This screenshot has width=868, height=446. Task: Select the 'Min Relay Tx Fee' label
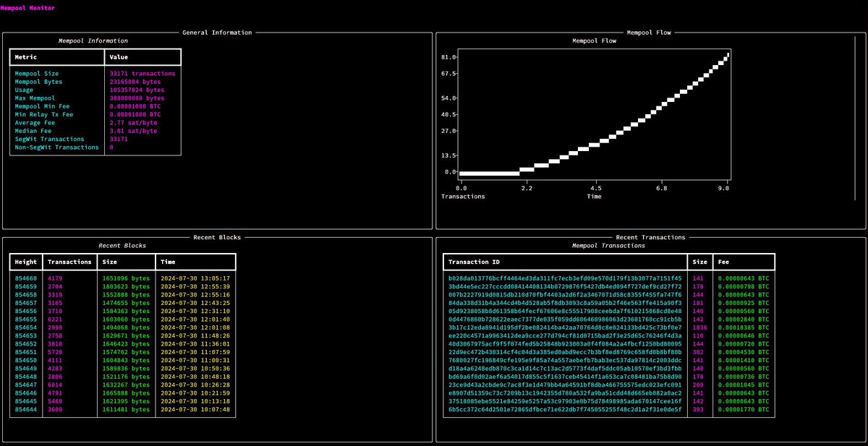coord(44,114)
